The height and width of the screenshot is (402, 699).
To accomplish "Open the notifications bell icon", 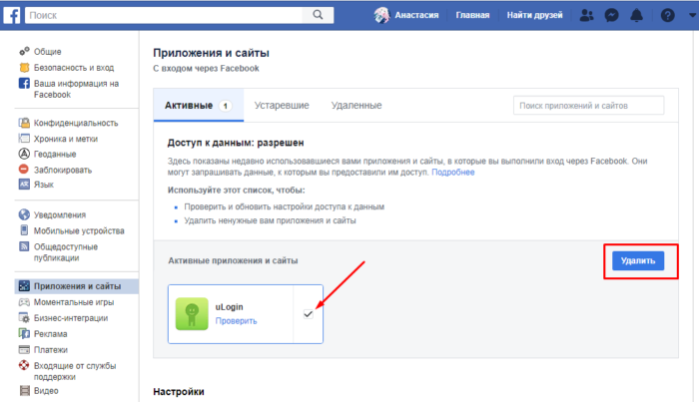I will click(636, 15).
